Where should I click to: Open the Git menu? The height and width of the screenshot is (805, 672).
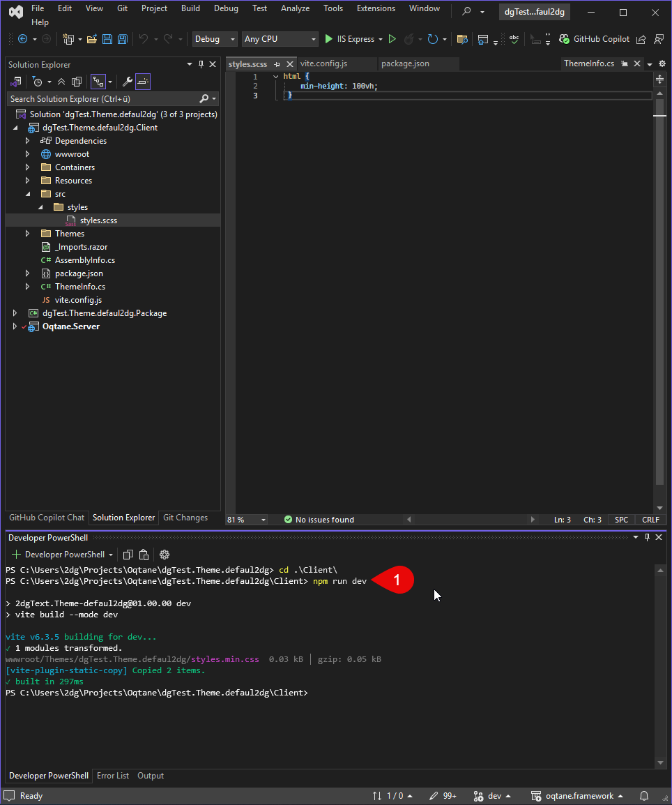(122, 8)
